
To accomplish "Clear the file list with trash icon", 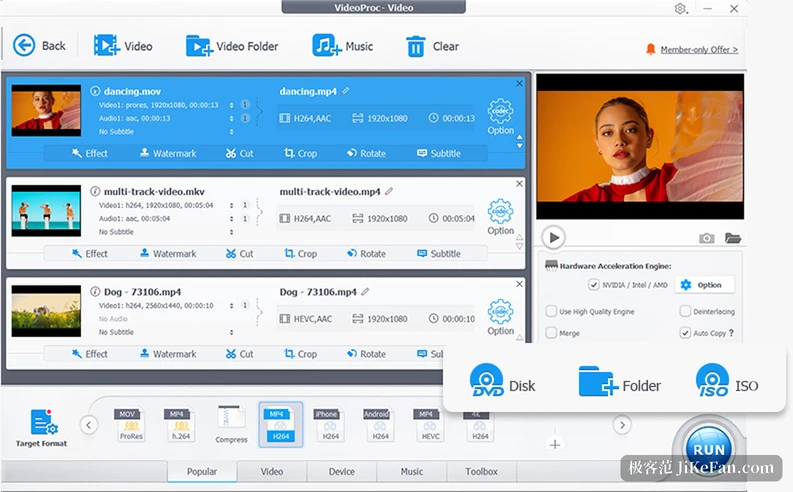I will (432, 46).
